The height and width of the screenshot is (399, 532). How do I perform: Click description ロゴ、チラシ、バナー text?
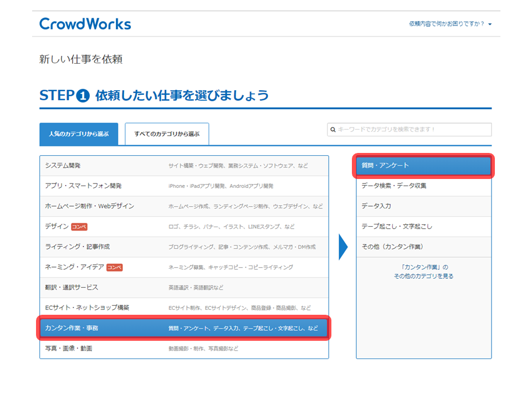193,227
